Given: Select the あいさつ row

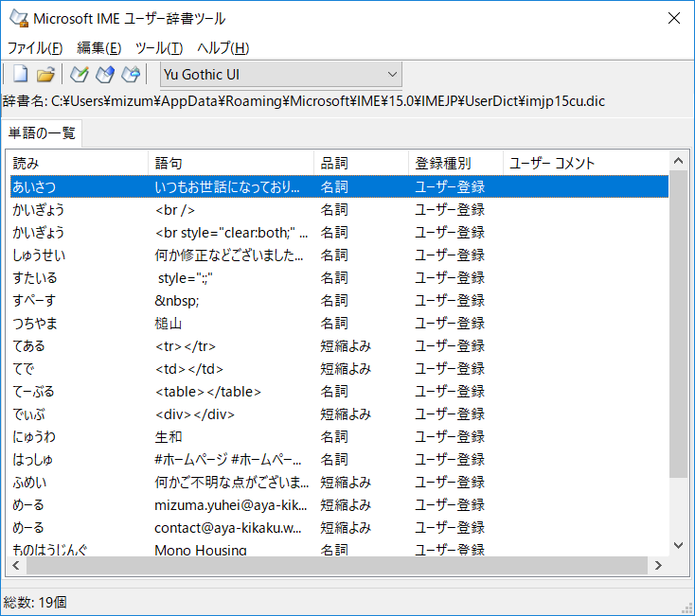Looking at the screenshot, I should point(339,186).
